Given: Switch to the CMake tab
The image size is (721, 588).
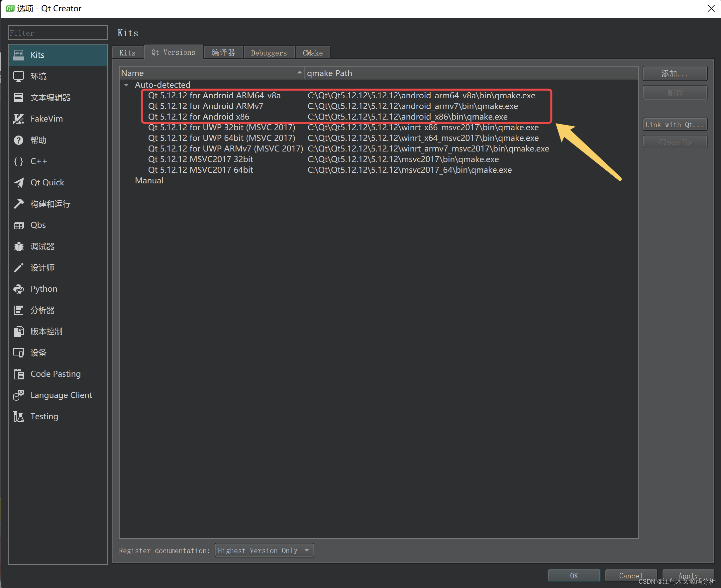Looking at the screenshot, I should (x=312, y=53).
